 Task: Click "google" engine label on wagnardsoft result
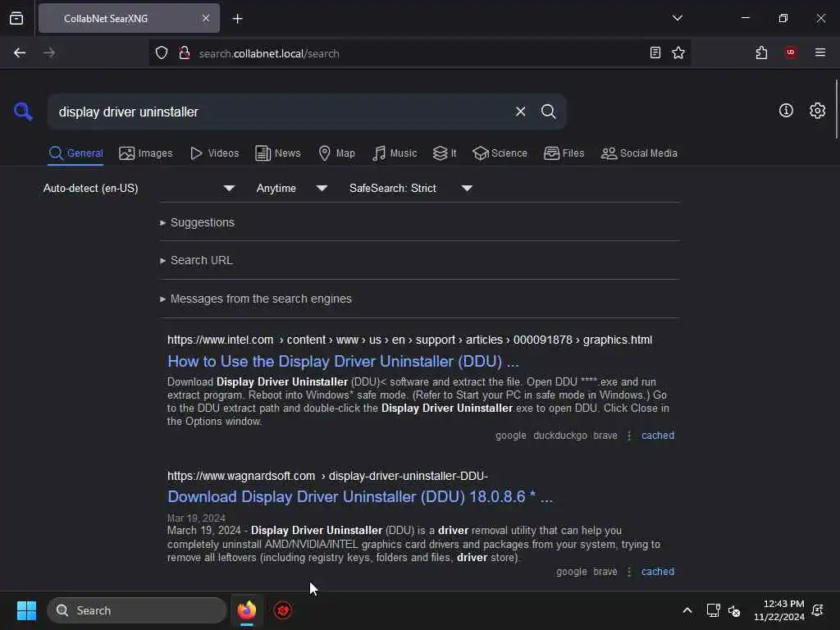[x=572, y=572]
